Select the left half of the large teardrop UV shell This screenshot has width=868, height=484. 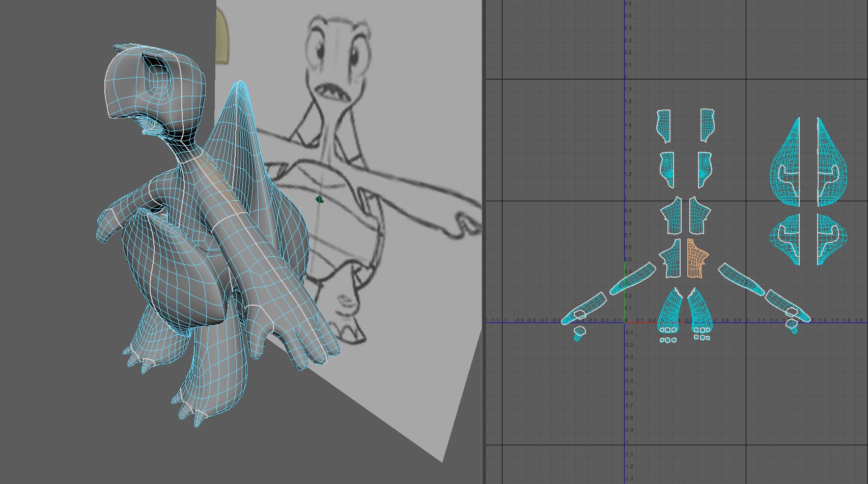click(x=785, y=162)
